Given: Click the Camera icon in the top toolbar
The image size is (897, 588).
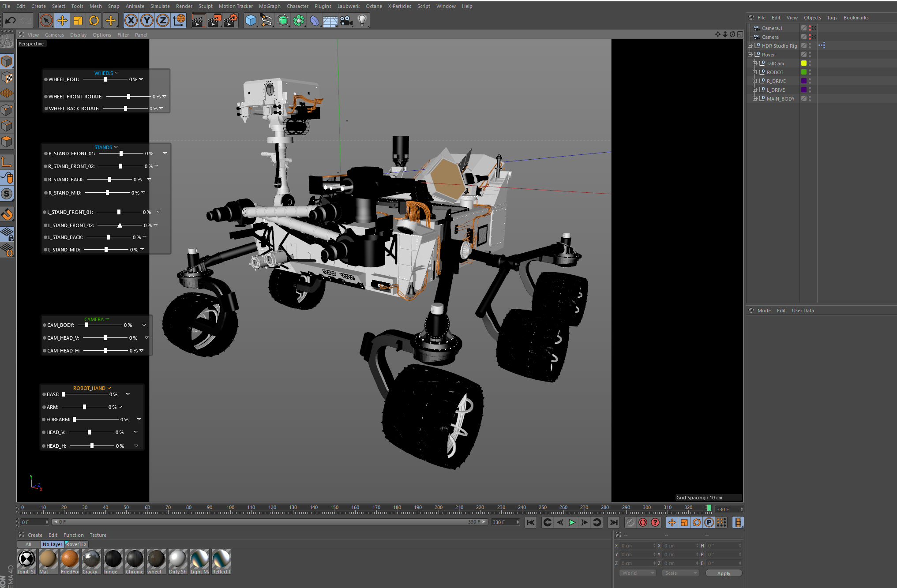Looking at the screenshot, I should tap(346, 20).
